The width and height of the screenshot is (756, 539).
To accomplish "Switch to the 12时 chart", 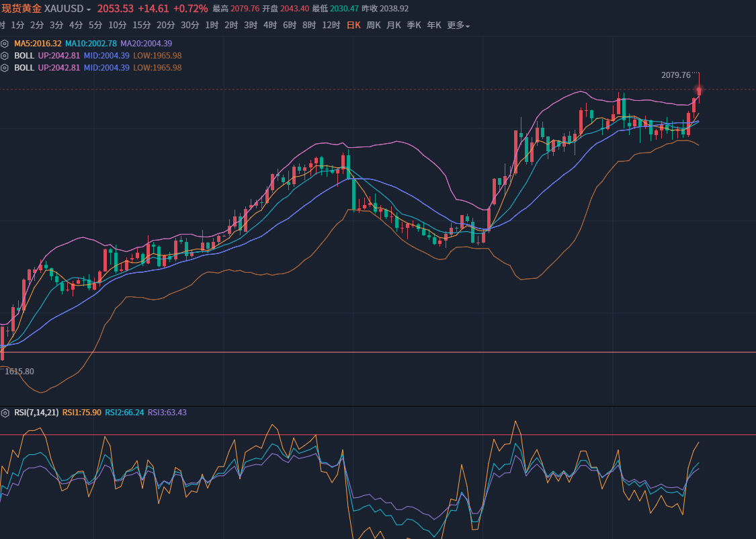I will pyautogui.click(x=331, y=25).
